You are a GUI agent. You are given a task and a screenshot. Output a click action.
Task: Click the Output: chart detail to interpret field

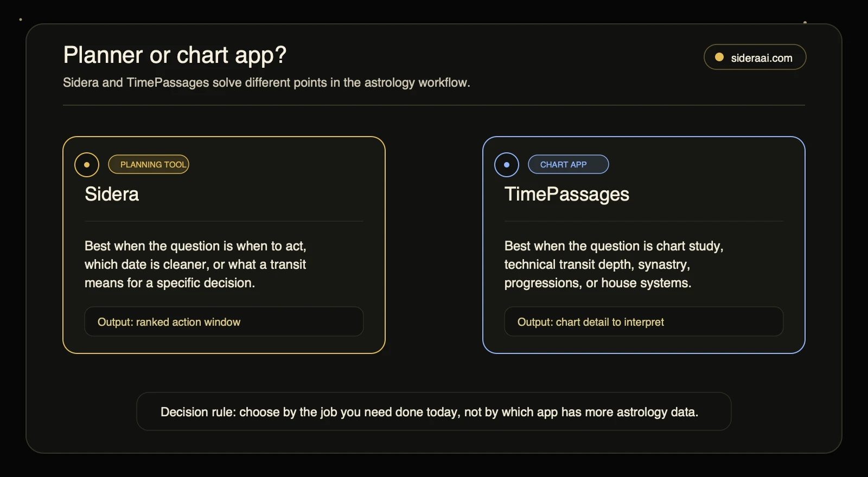pos(644,321)
